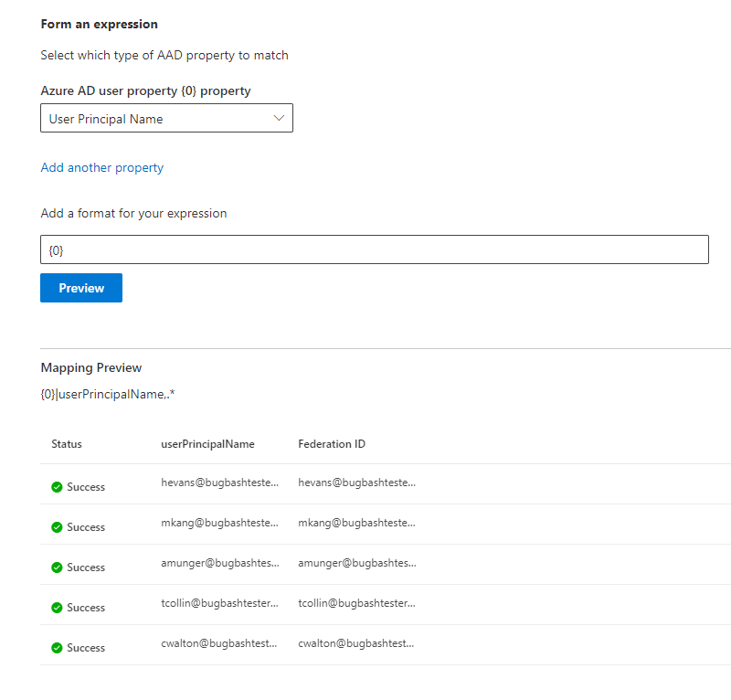731x700 pixels.
Task: Click the Federation ID column header
Action: (332, 444)
